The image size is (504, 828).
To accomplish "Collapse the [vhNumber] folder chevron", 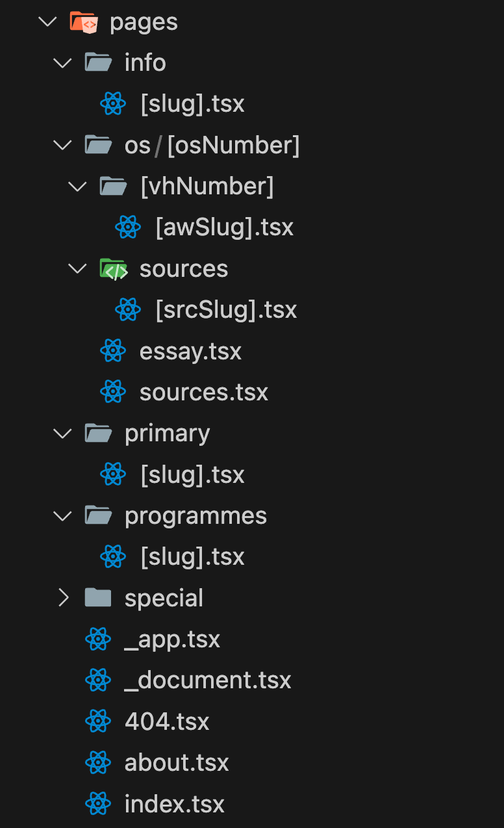I will point(78,187).
